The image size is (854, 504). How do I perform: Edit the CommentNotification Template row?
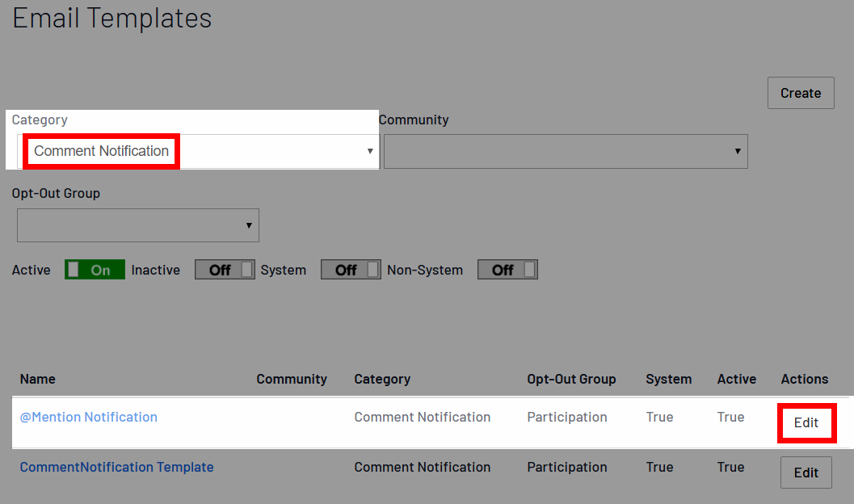click(x=806, y=472)
